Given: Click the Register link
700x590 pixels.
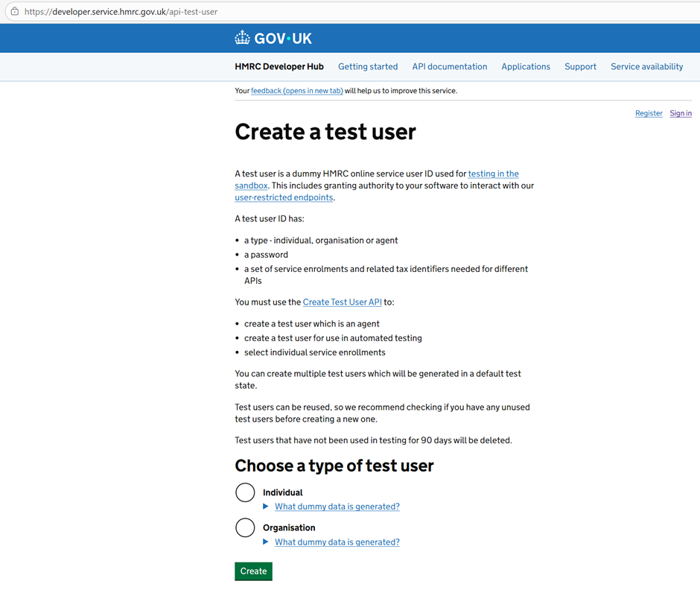Looking at the screenshot, I should point(649,113).
